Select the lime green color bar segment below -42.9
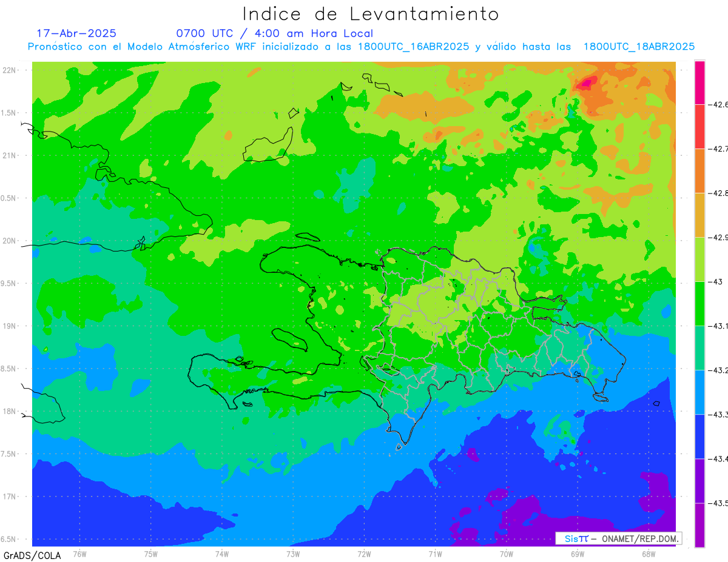 [x=699, y=259]
